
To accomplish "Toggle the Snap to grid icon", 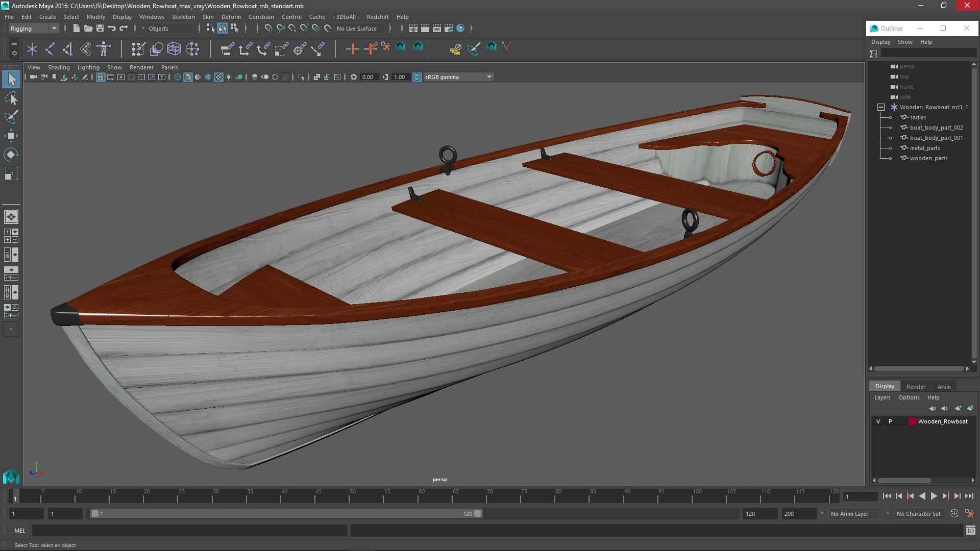I will [268, 28].
